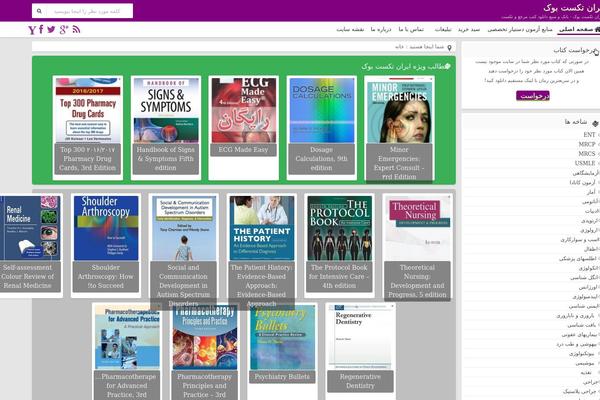Click the breadcrumb location pin icon
Screen dimensions: 600x400
click(449, 48)
